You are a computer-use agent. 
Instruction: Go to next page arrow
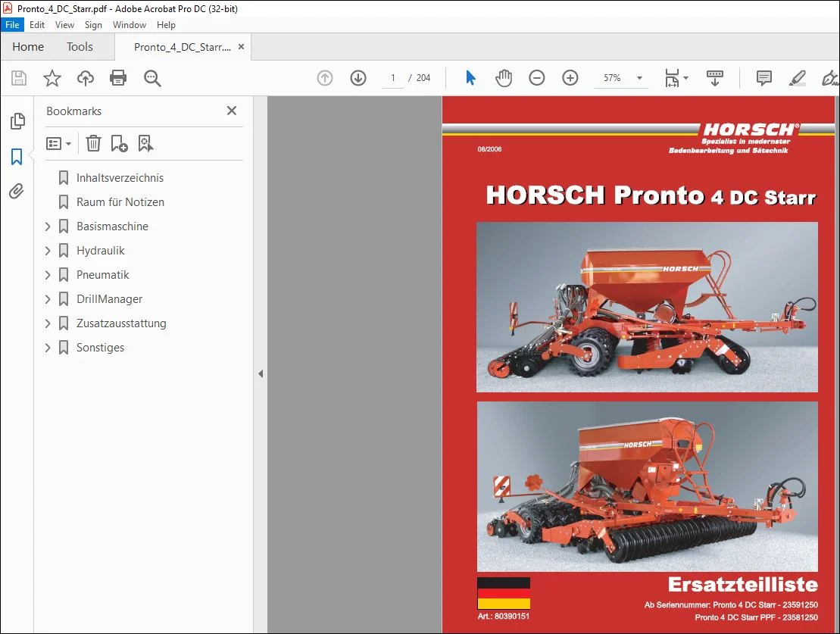[x=358, y=78]
